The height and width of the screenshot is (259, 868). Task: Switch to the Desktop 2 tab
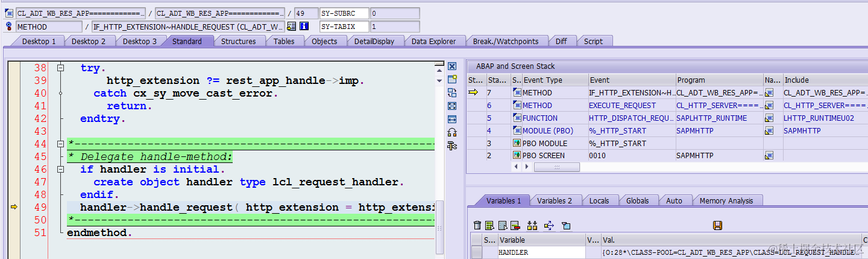[x=89, y=41]
